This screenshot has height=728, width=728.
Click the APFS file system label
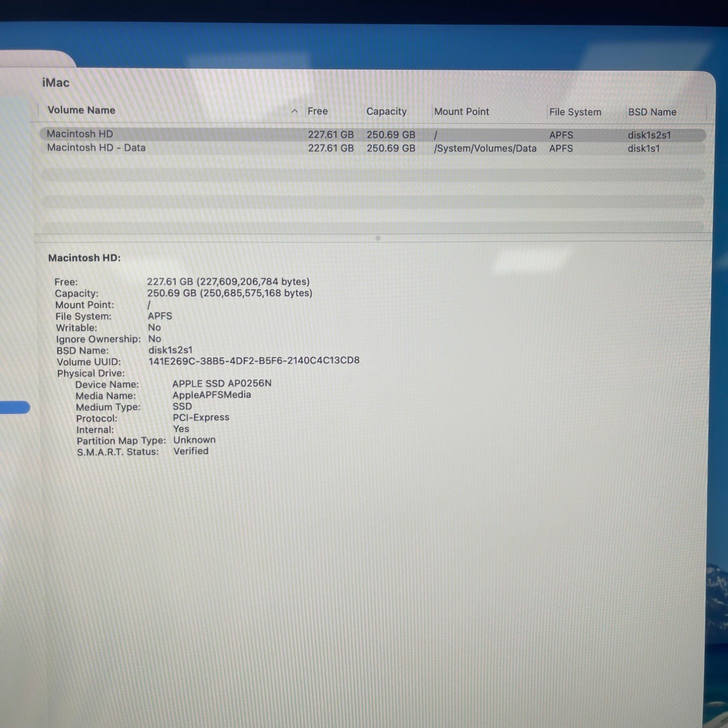pyautogui.click(x=561, y=135)
